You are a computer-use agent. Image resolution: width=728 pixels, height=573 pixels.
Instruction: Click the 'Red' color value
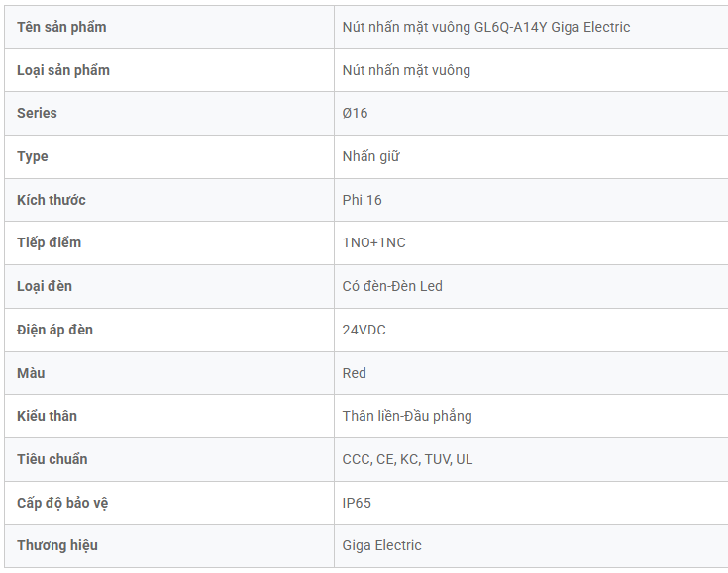click(354, 373)
